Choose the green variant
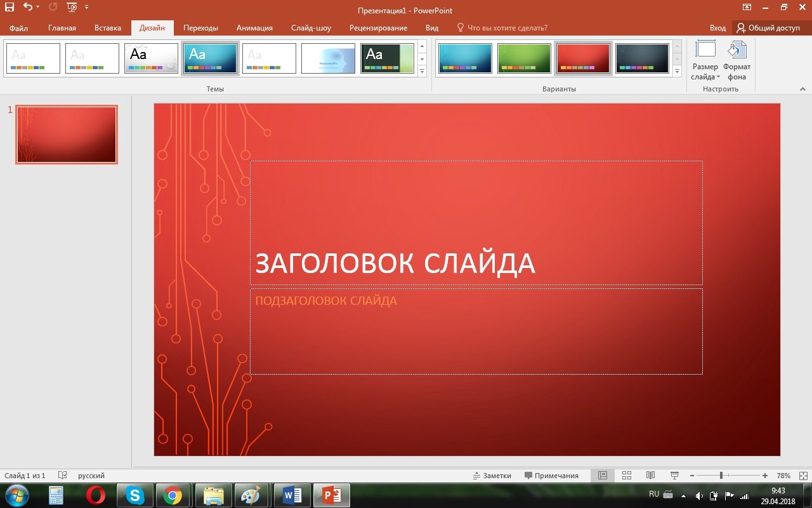Image resolution: width=812 pixels, height=508 pixels. coord(524,58)
